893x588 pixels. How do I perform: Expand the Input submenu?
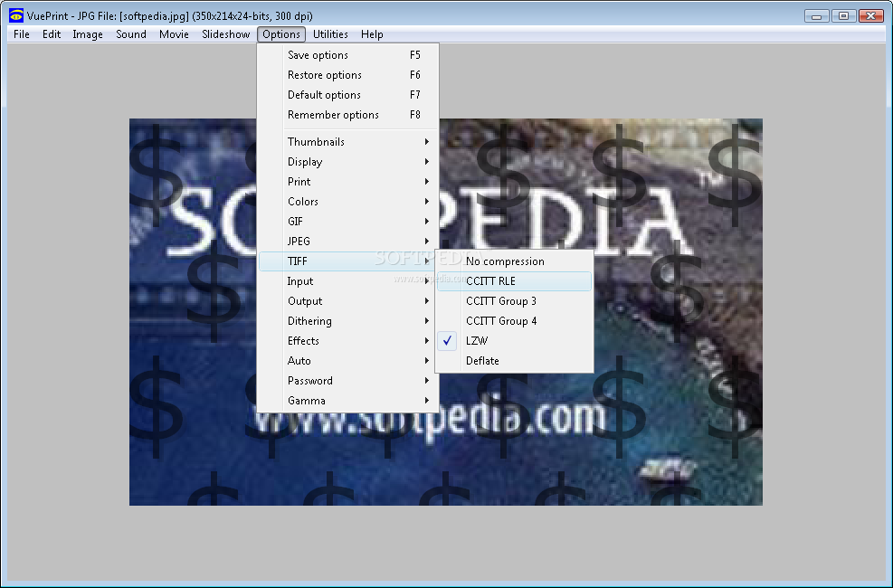[x=348, y=281]
